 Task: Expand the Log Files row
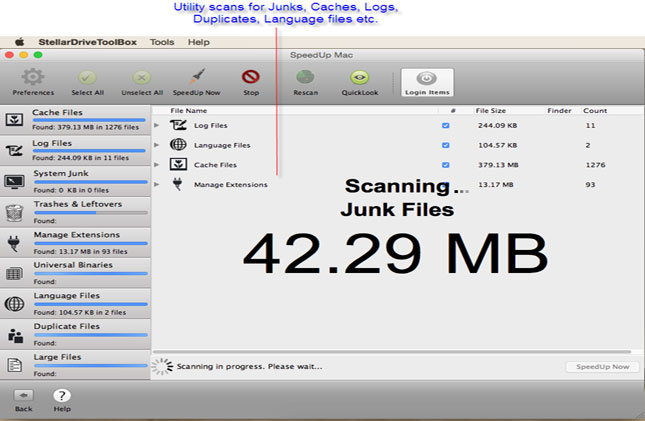(x=156, y=125)
